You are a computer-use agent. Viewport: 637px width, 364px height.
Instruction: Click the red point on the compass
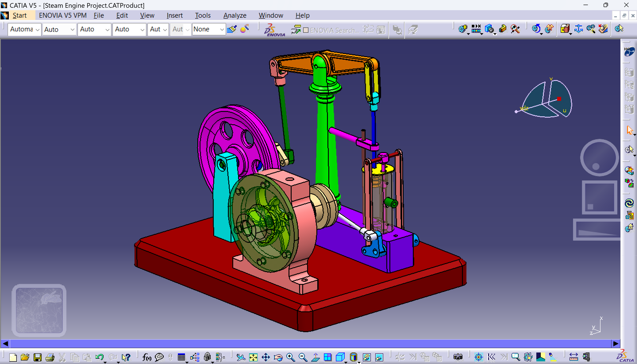point(559,99)
